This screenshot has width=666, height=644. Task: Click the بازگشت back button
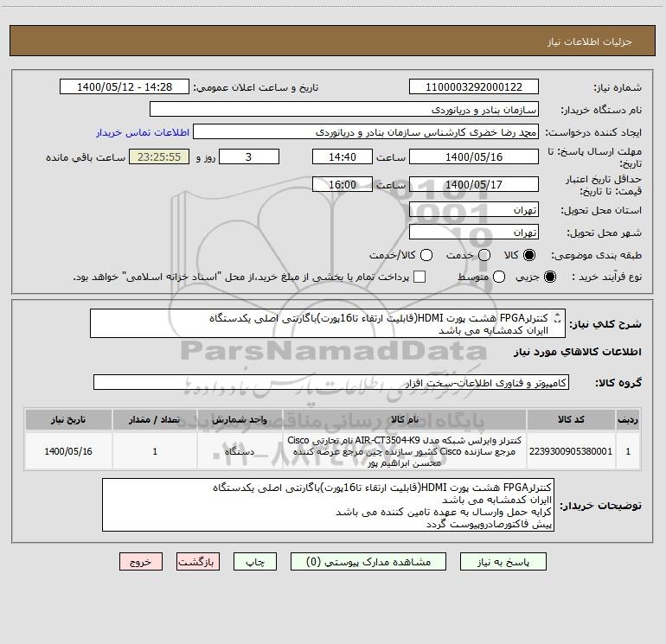pos(198,562)
